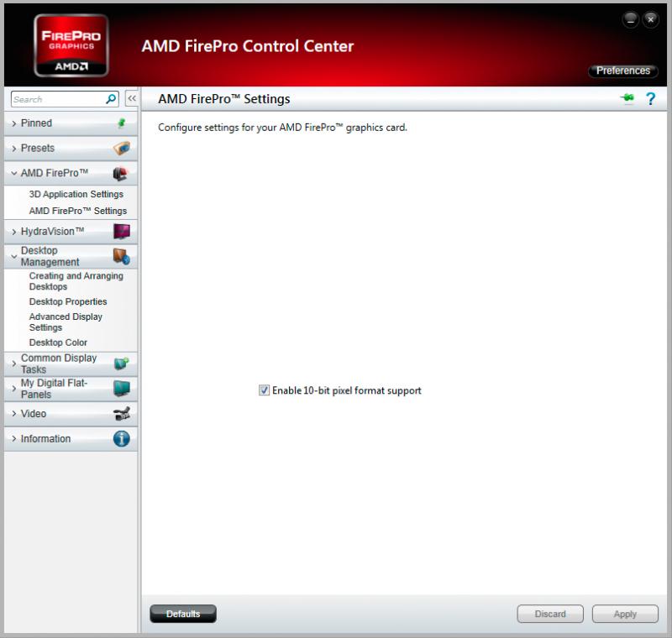Minimize the Control Center window
Screen dimensions: 672x638
pos(631,19)
